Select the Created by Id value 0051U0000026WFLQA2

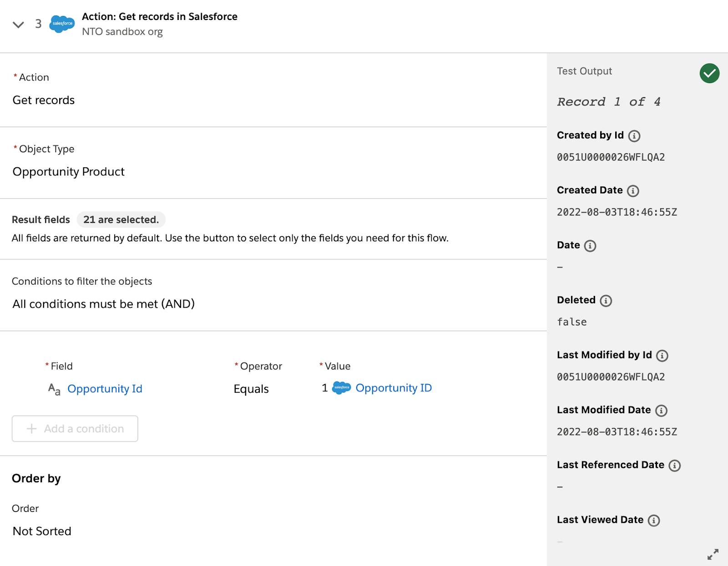click(x=611, y=157)
